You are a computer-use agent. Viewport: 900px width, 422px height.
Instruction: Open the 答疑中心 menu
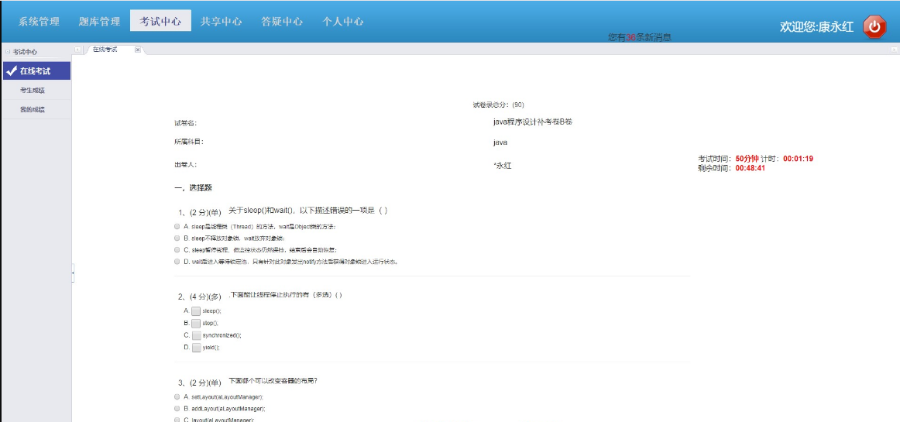(282, 22)
